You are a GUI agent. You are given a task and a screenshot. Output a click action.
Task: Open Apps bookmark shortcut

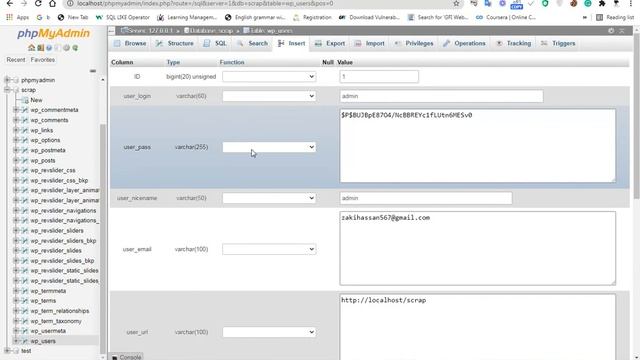point(18,18)
